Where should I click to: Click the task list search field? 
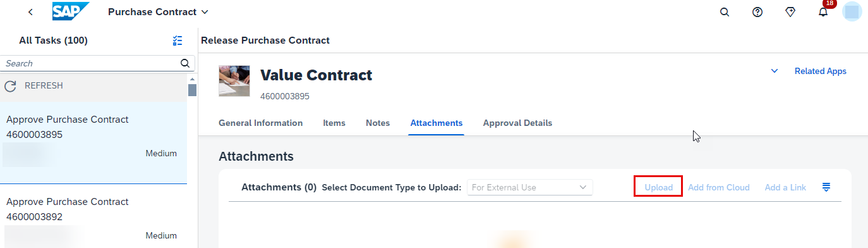[x=92, y=63]
